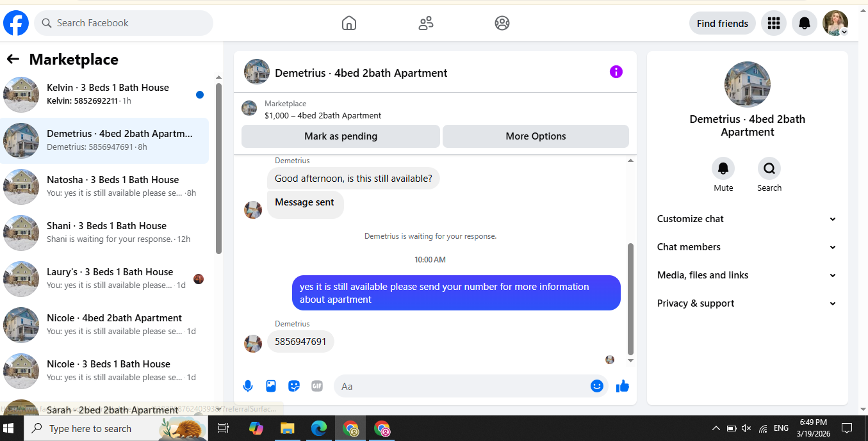Click the large listing photo in info panel

[748, 84]
